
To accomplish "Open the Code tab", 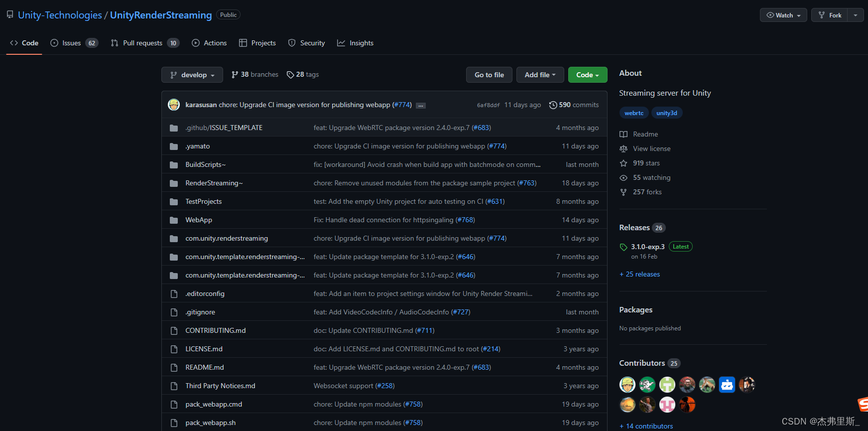I will pyautogui.click(x=24, y=43).
